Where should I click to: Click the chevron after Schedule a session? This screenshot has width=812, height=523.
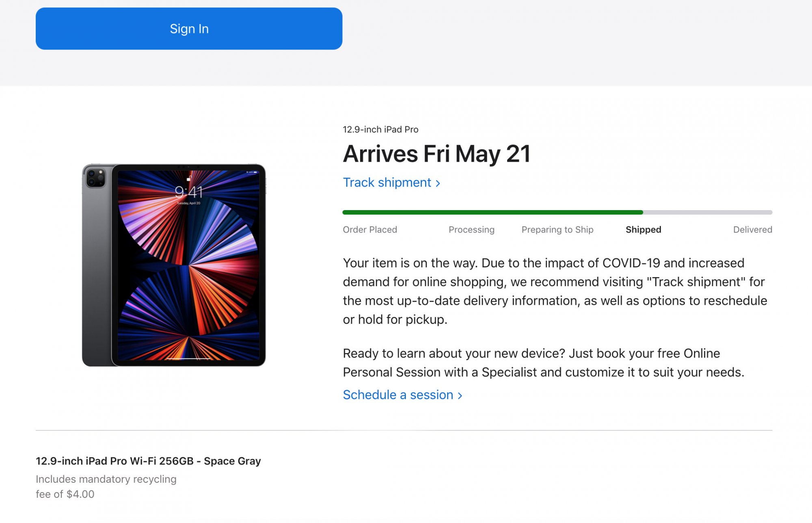click(x=460, y=395)
